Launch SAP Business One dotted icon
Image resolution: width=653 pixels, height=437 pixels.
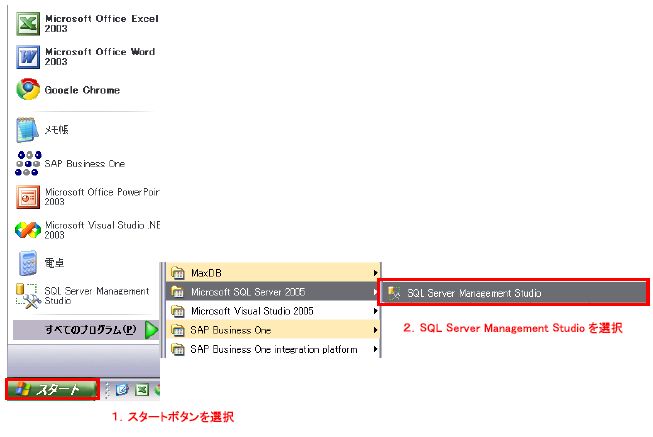point(28,163)
